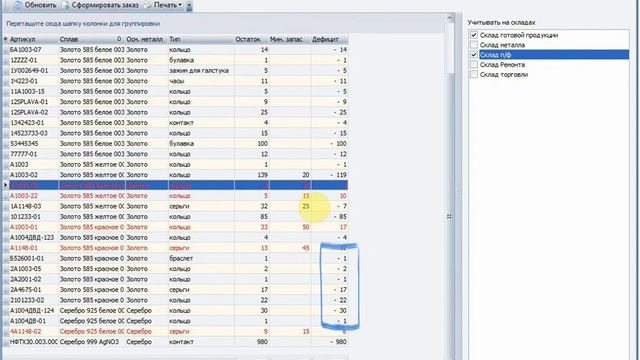Screen dimensions: 640x360
Task: Click the scroll up arrow above the table
Action: point(450,18)
